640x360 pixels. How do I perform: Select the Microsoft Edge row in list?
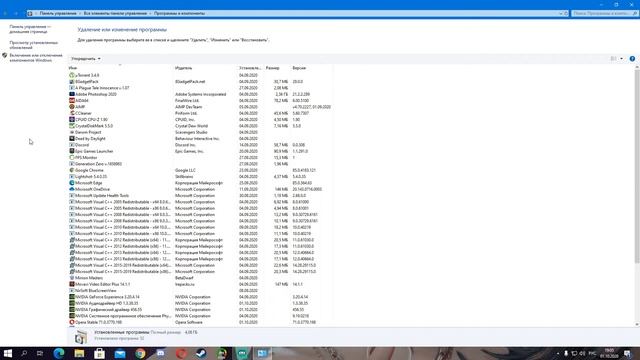[x=200, y=183]
